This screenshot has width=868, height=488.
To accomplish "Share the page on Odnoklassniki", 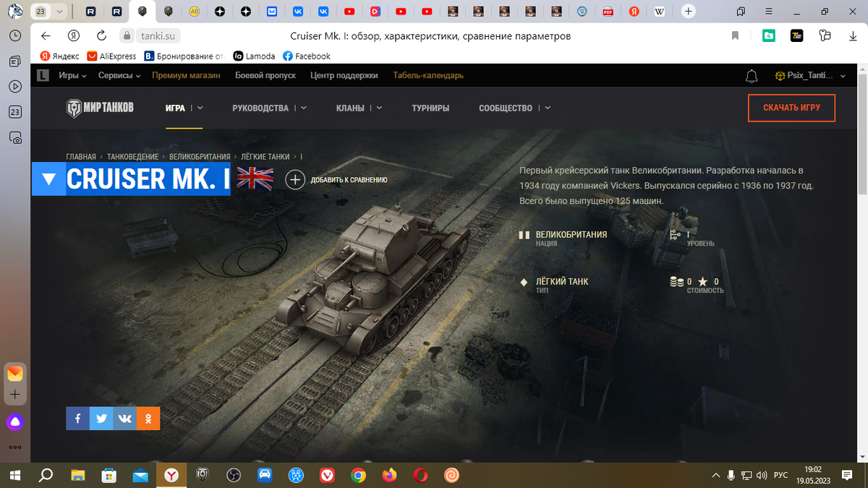I will [x=148, y=419].
